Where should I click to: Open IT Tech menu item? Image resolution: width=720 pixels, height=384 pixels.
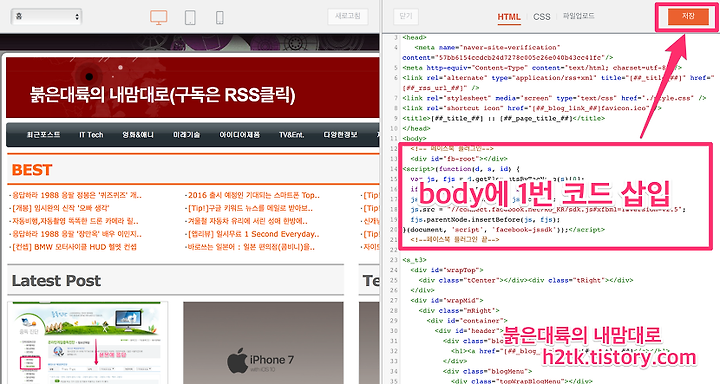click(x=91, y=135)
